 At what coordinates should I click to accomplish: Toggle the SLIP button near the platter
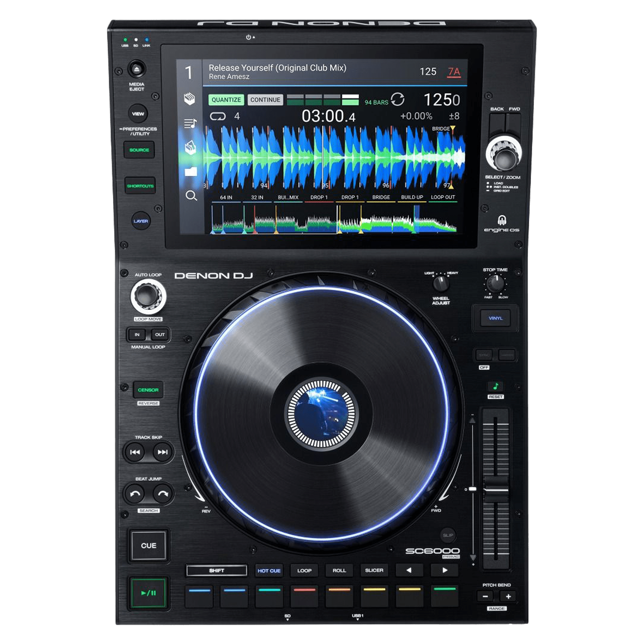(448, 535)
